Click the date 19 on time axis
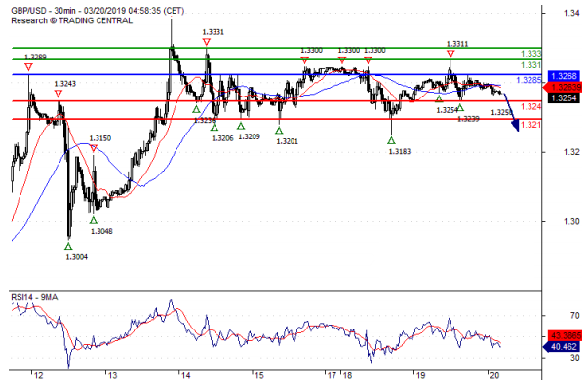 (x=420, y=375)
